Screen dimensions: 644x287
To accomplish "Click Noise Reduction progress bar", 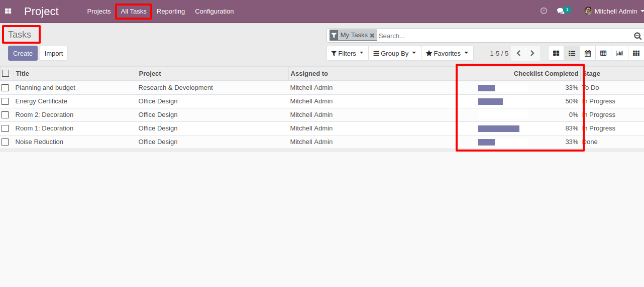I will coord(503,142).
